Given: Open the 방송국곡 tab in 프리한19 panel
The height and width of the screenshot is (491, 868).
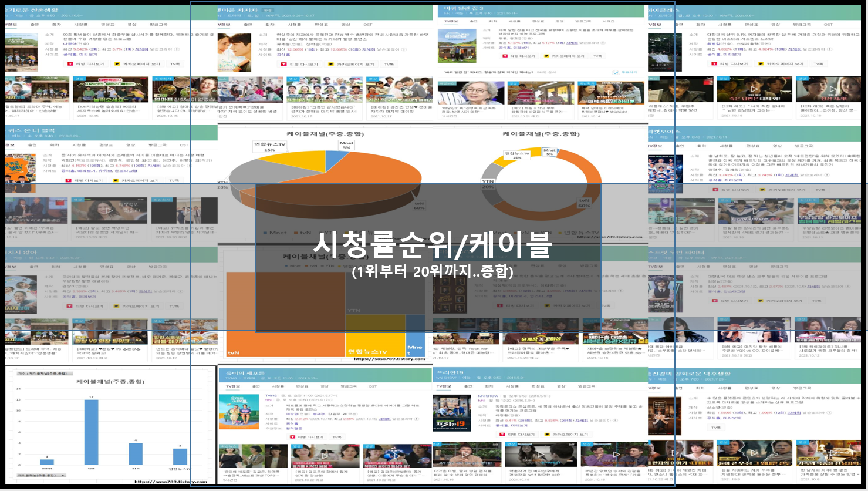Looking at the screenshot, I should click(x=586, y=386).
